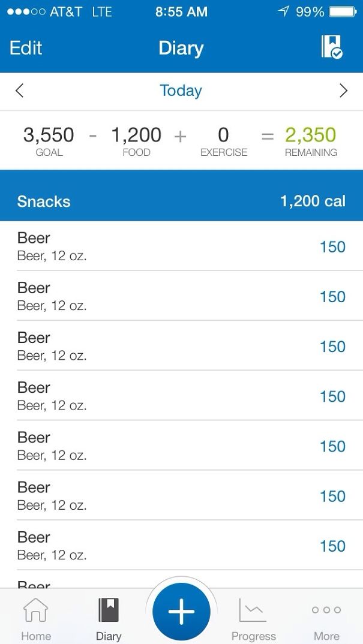Tap the blue plus button to add entry
Image resolution: width=363 pixels, height=644 pixels.
[181, 611]
